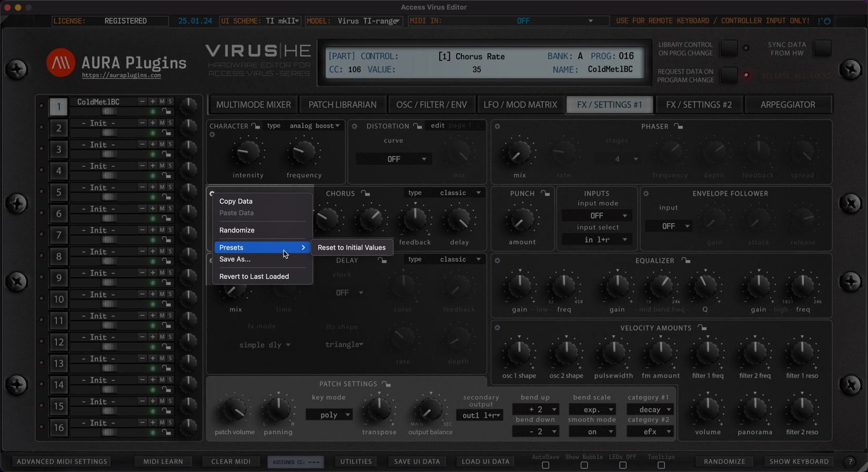The image size is (868, 472).
Task: Choose Reset to Initial Values from submenu
Action: pos(351,247)
